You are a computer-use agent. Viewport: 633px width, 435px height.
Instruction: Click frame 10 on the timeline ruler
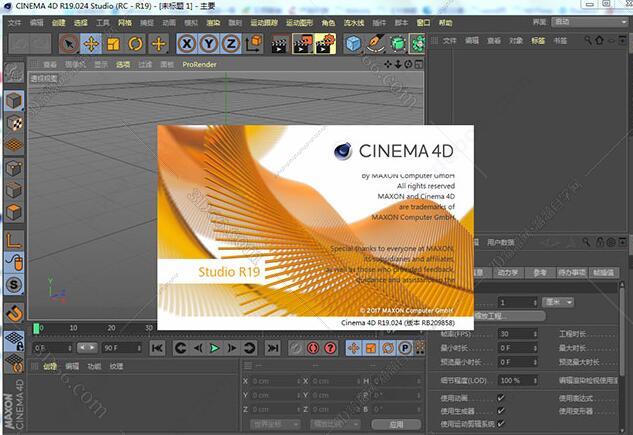[72, 327]
